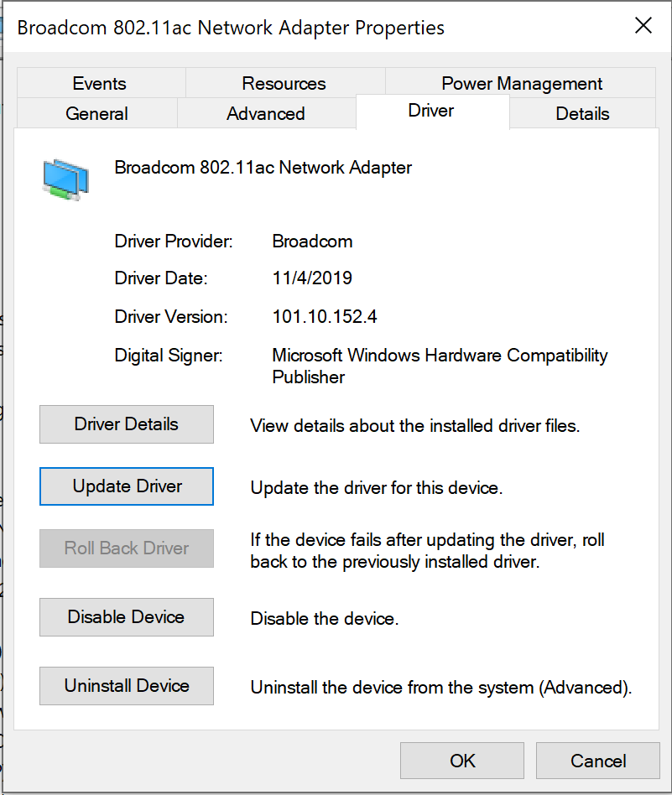This screenshot has height=795, width=672.
Task: Select the General tab
Action: [96, 114]
